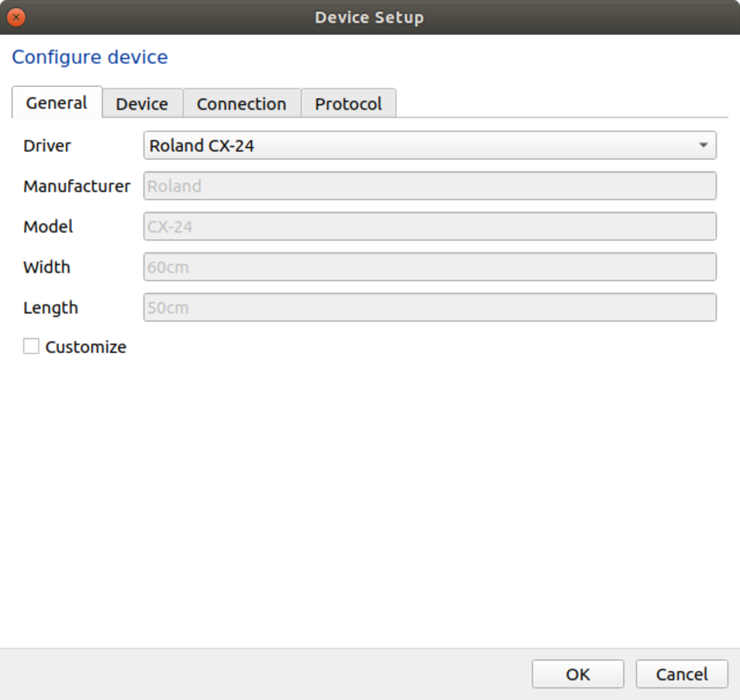Open the Connection tab

pyautogui.click(x=242, y=104)
